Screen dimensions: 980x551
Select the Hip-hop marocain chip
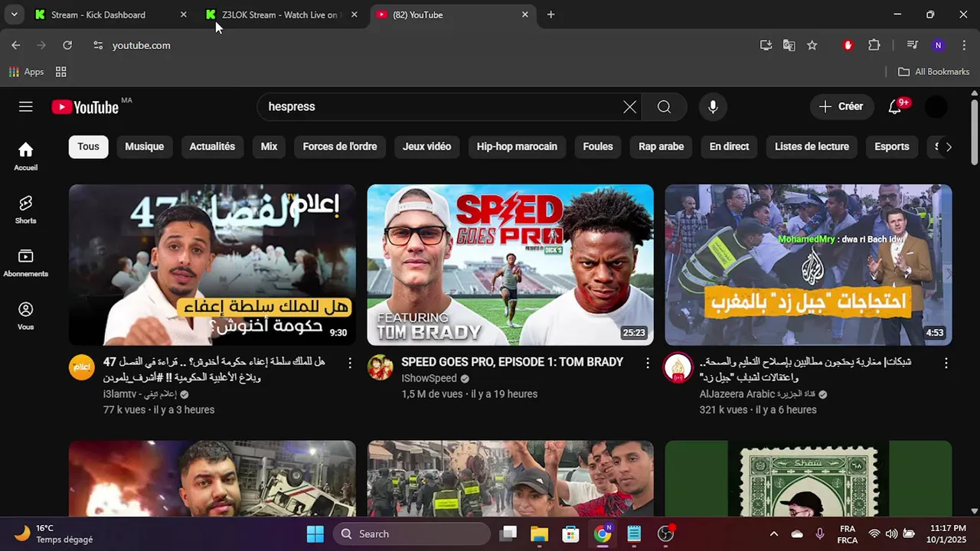pos(517,147)
